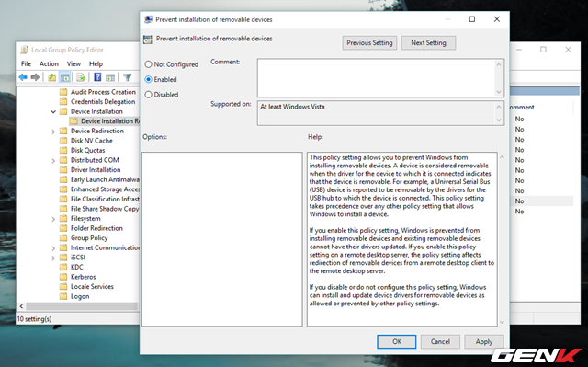Screen dimensions: 588x367
Task: Click the Forward arrow in Group Policy Editor toolbar
Action: (x=35, y=77)
